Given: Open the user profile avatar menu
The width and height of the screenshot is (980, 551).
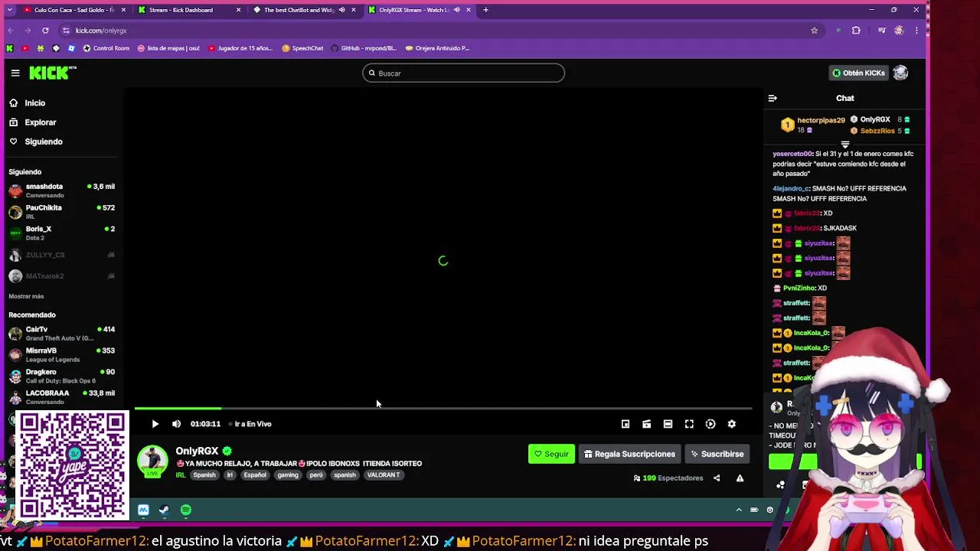Looking at the screenshot, I should point(900,73).
